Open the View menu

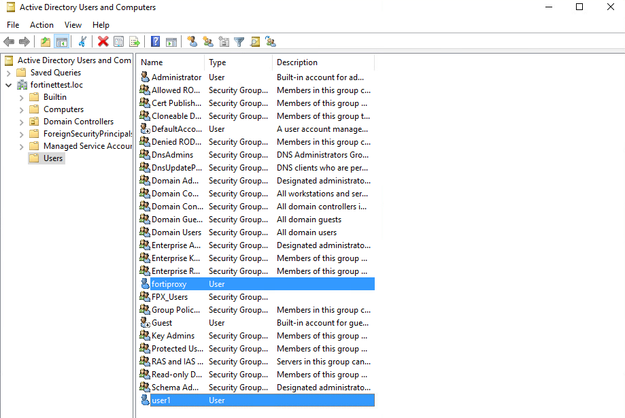73,25
